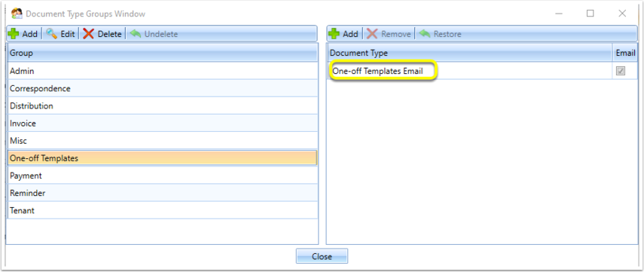Screen dimensions: 644x272
Task: Sort by the Document Type column header
Action: coord(469,53)
